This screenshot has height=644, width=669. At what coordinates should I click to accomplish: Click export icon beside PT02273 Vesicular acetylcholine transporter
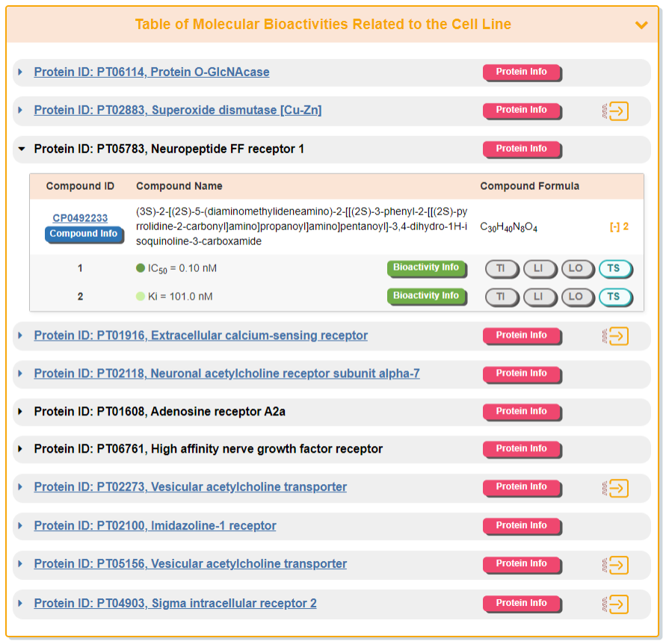615,488
